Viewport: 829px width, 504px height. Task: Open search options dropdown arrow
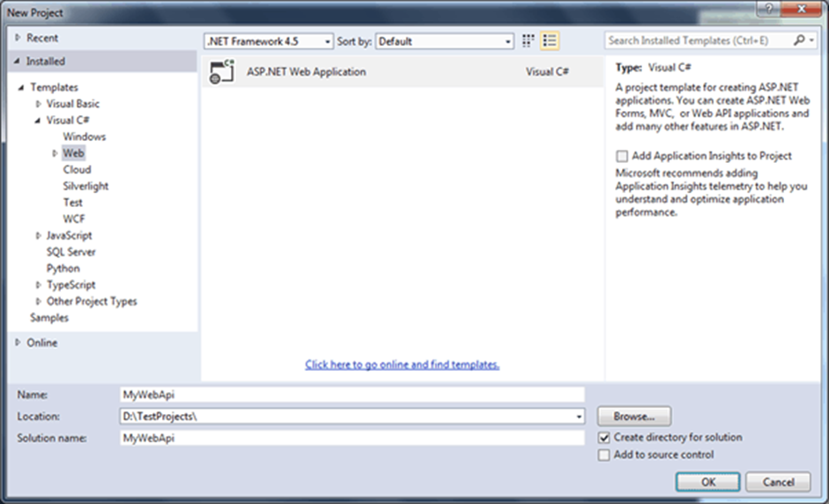click(811, 41)
